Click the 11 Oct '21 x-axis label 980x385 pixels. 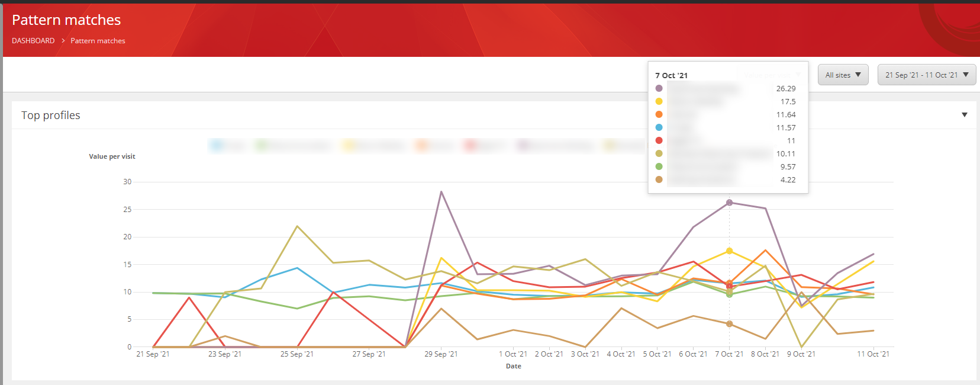(873, 354)
